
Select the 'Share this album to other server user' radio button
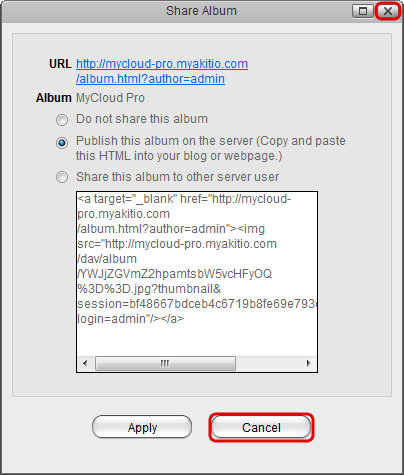pos(62,177)
